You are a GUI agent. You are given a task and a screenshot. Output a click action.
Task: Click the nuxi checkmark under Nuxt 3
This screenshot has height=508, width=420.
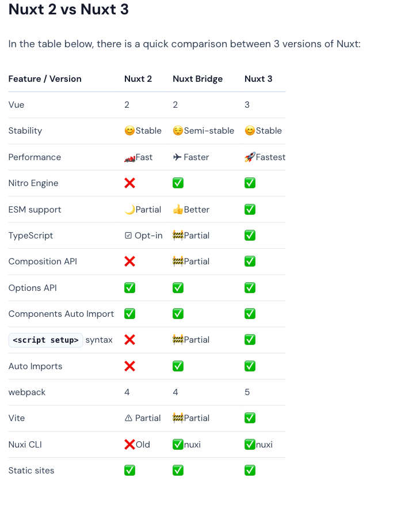click(x=250, y=445)
